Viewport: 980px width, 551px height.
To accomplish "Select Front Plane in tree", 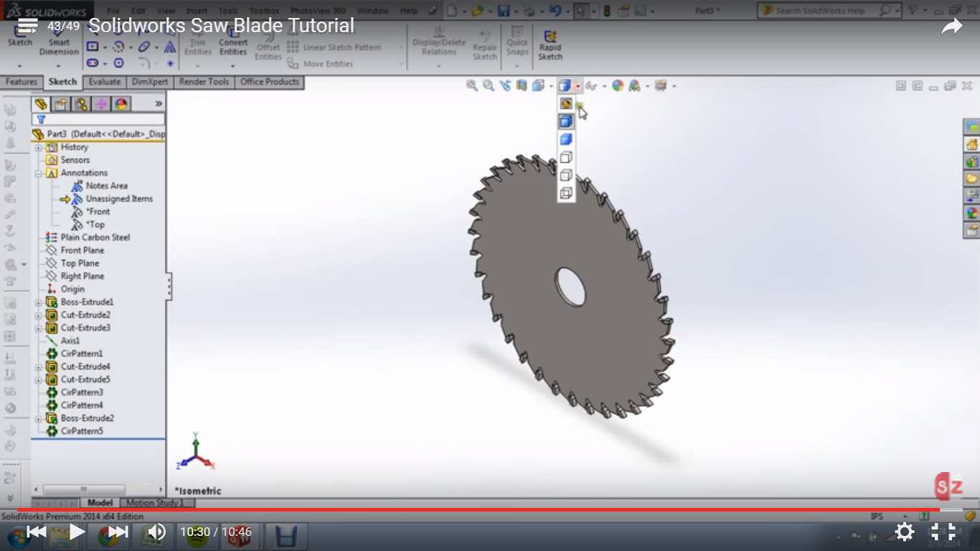I will point(75,250).
